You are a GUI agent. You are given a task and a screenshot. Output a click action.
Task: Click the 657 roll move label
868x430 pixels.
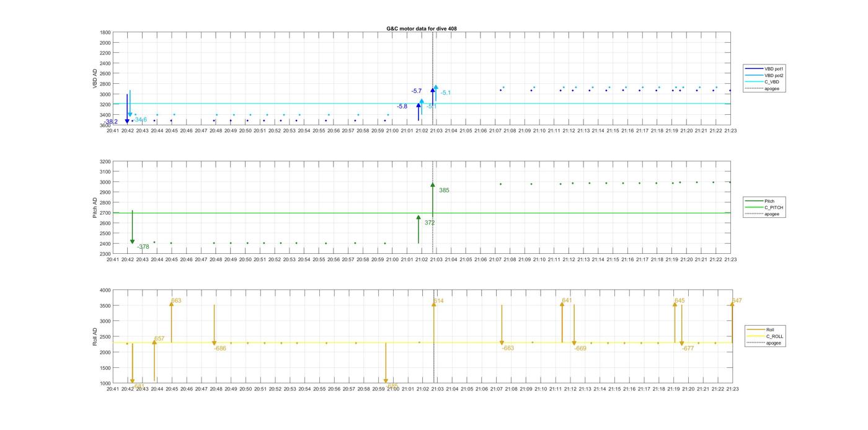[x=159, y=339]
